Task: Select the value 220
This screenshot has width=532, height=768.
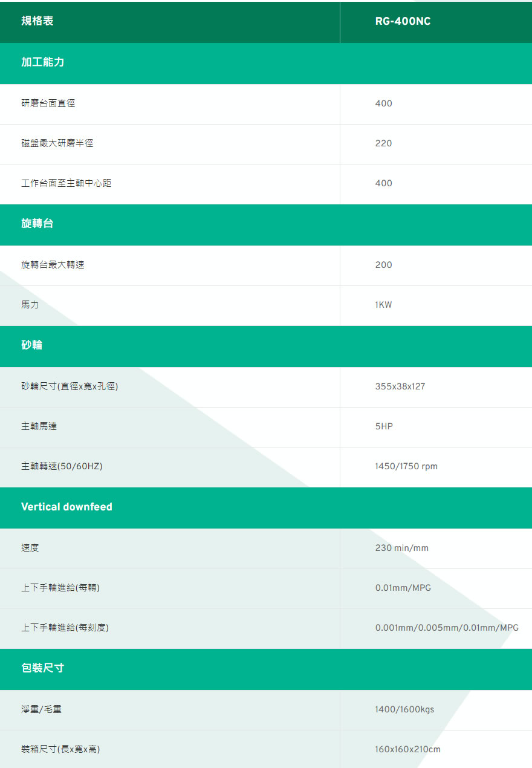Action: pos(383,143)
